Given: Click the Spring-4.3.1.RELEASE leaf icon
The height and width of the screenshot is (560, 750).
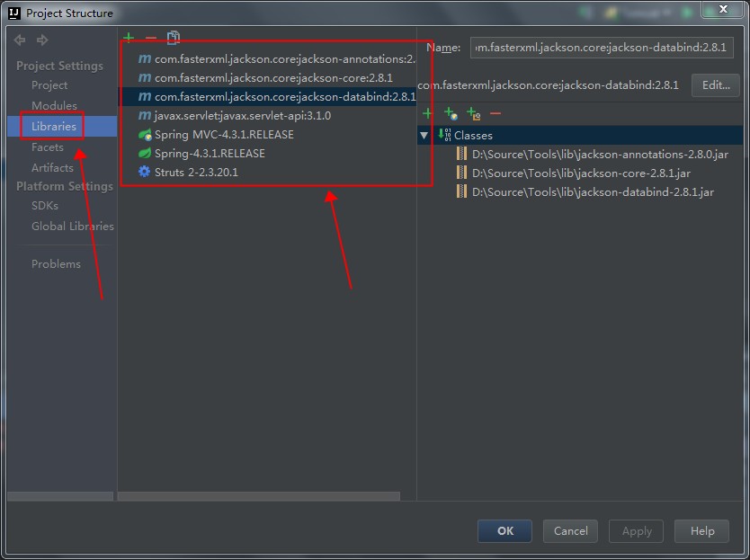Looking at the screenshot, I should point(145,153).
